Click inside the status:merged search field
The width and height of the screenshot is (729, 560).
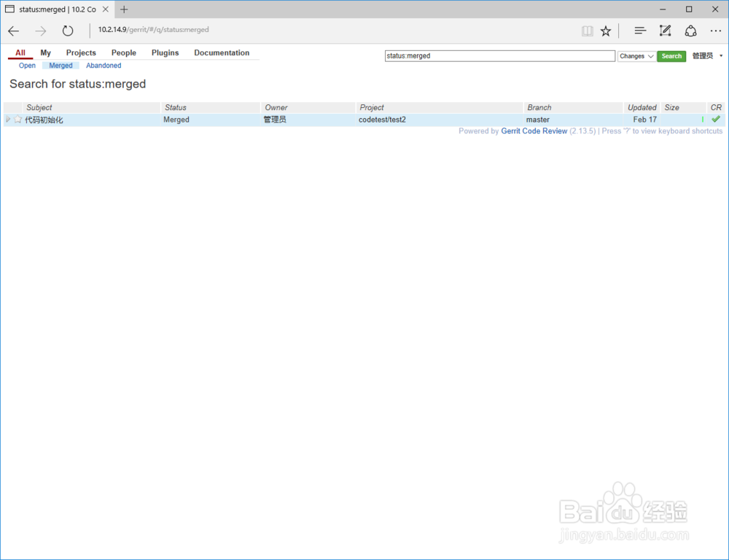click(499, 55)
